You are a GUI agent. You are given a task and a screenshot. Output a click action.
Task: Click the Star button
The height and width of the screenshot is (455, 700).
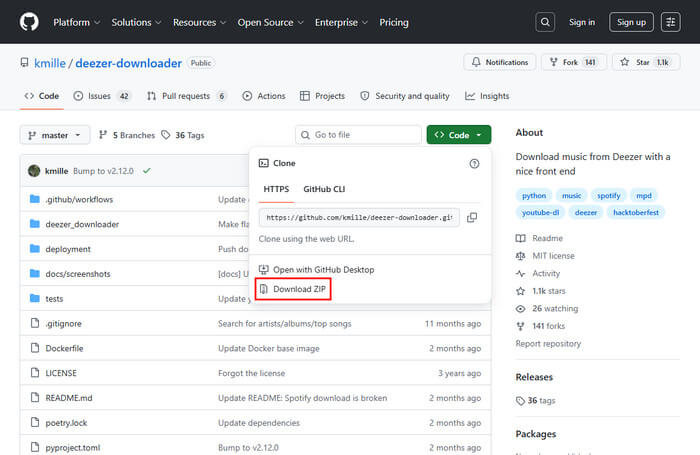pyautogui.click(x=646, y=62)
